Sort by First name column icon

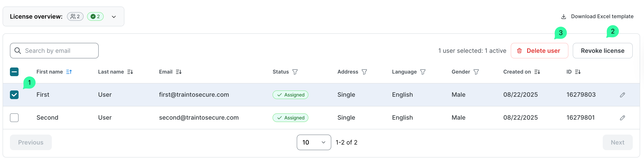click(x=69, y=72)
